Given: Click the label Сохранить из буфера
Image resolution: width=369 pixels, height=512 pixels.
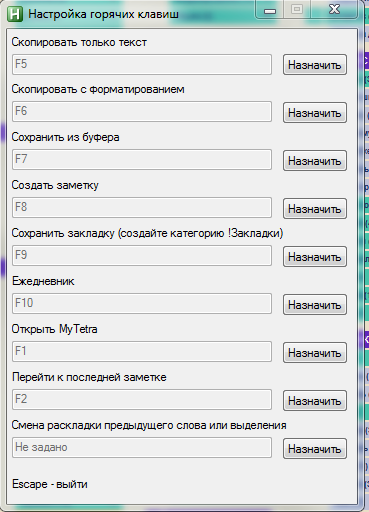Looking at the screenshot, I should tap(65, 137).
